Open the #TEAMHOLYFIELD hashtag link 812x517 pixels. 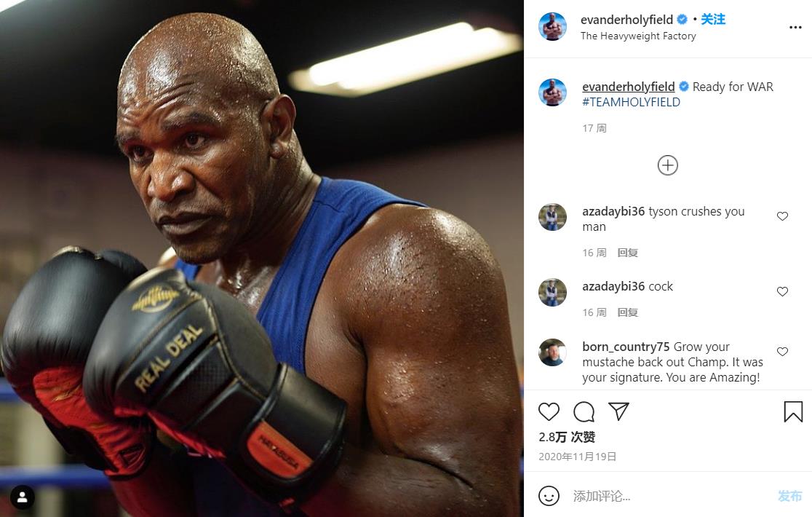pyautogui.click(x=632, y=102)
